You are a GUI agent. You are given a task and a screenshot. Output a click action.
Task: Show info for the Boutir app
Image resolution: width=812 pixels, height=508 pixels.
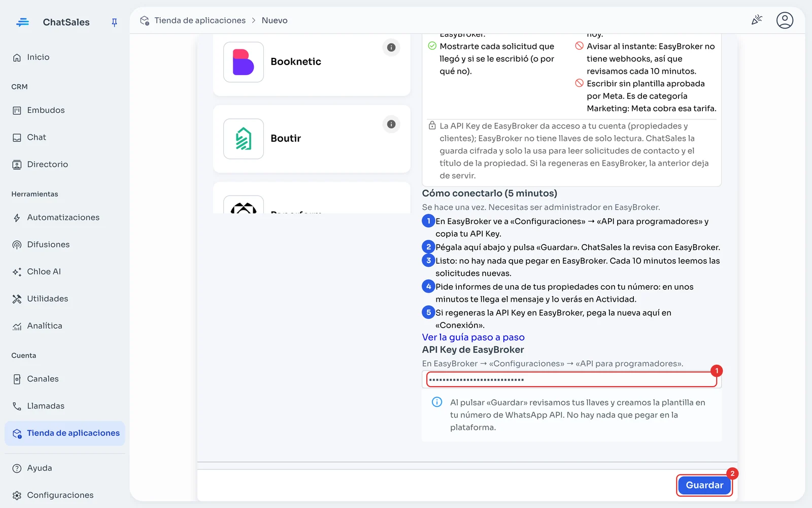[x=391, y=124]
